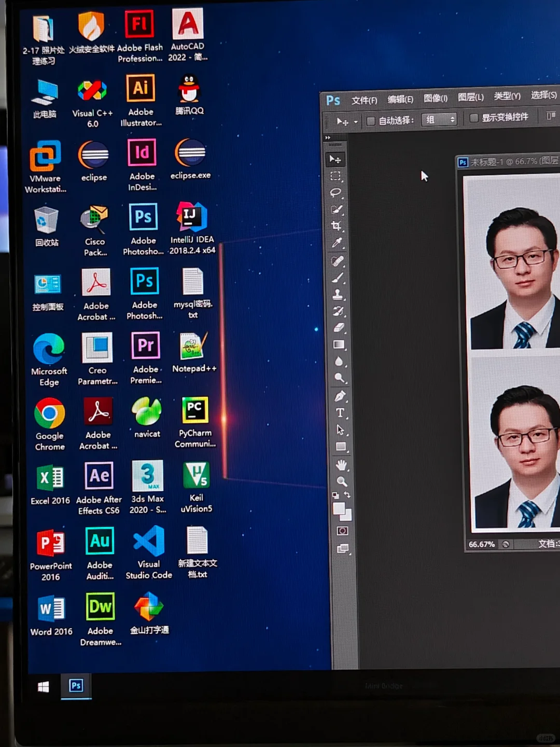Select the Notepad++ desktop icon
Image resolution: width=560 pixels, height=747 pixels.
pyautogui.click(x=194, y=352)
